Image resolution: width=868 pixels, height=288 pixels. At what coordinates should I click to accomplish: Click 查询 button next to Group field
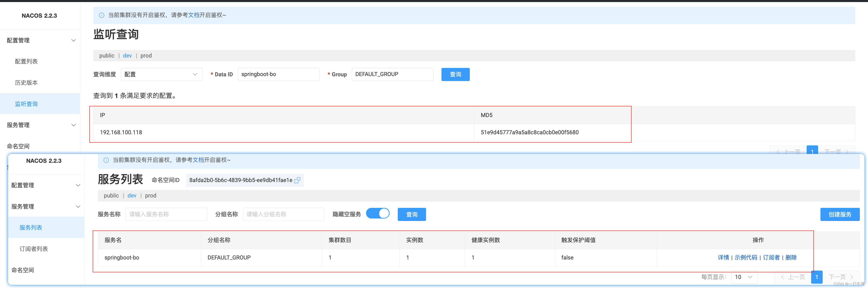[x=455, y=74]
